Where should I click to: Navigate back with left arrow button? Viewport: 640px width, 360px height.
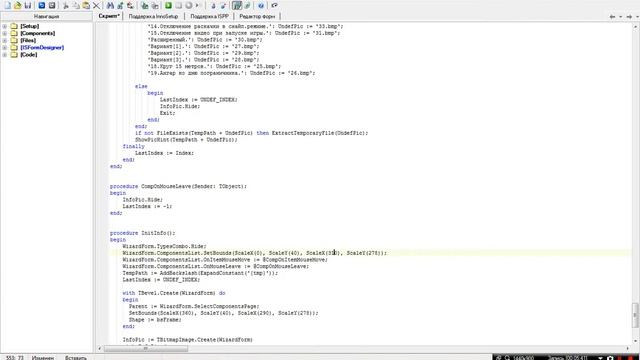click(612, 17)
